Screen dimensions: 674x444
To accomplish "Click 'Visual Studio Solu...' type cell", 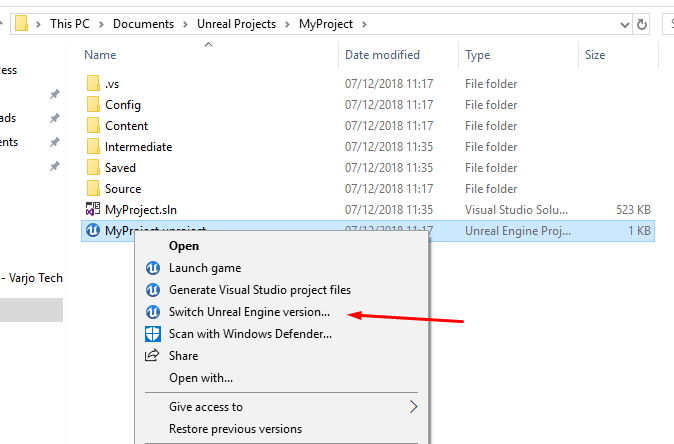I will coord(516,210).
